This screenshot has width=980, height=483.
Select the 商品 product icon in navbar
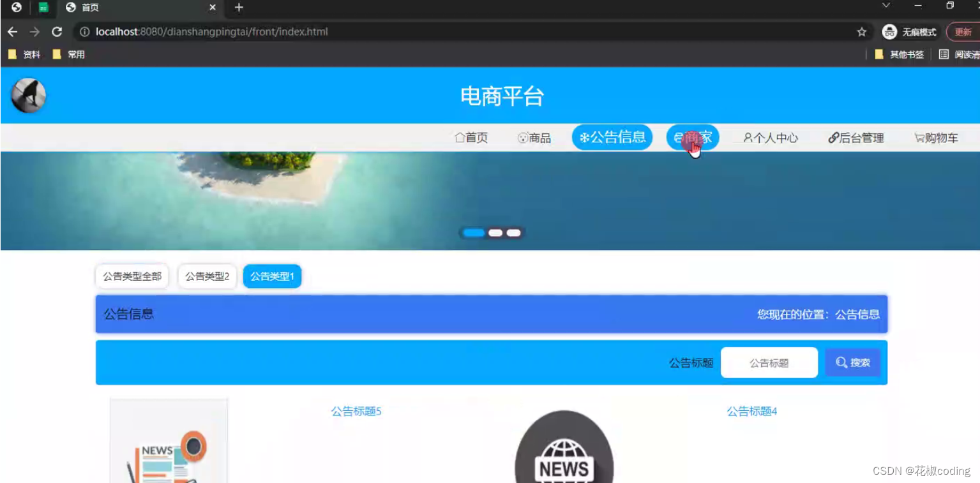point(522,137)
